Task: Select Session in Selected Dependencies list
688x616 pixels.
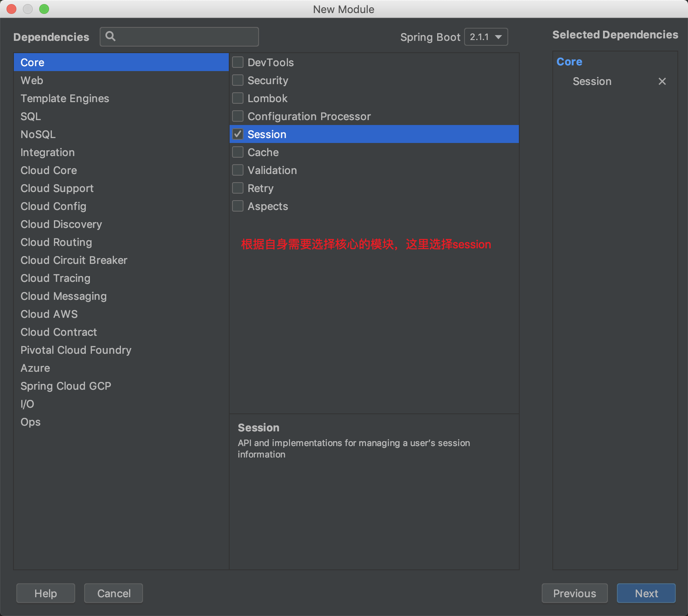Action: coord(592,81)
